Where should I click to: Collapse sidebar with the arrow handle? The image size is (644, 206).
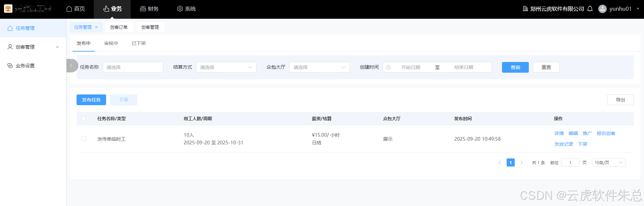coord(71,66)
